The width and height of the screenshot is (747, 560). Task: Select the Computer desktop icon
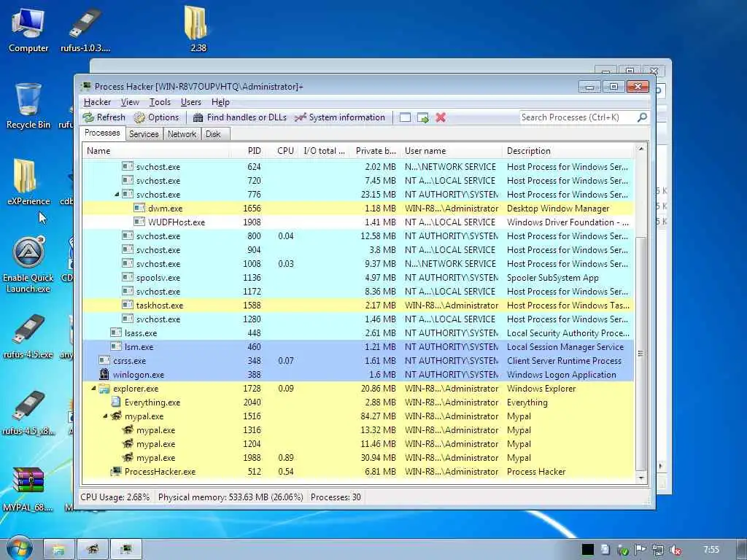click(x=28, y=30)
